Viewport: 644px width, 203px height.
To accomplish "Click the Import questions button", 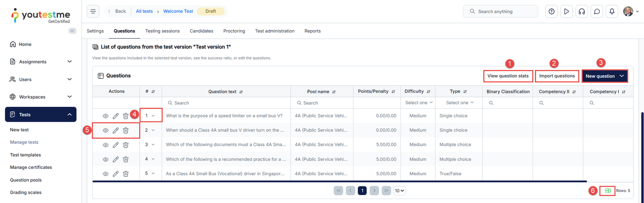I will click(x=557, y=76).
